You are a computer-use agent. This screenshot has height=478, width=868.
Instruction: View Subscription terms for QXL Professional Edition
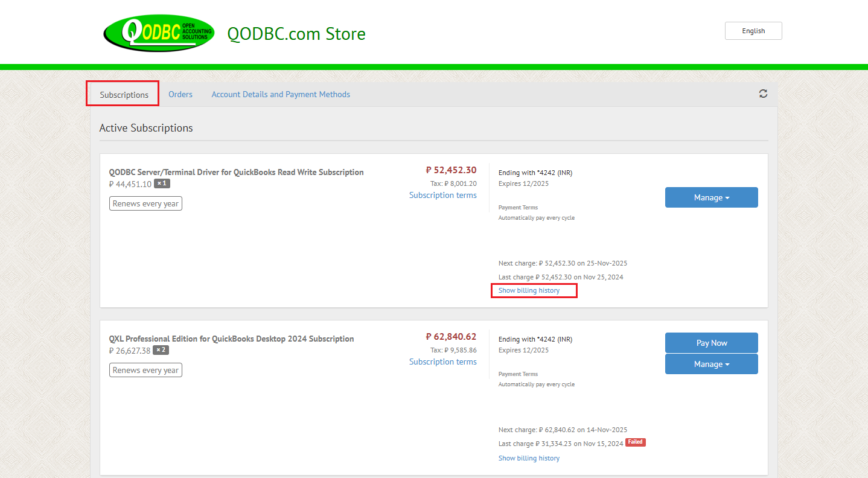(443, 362)
